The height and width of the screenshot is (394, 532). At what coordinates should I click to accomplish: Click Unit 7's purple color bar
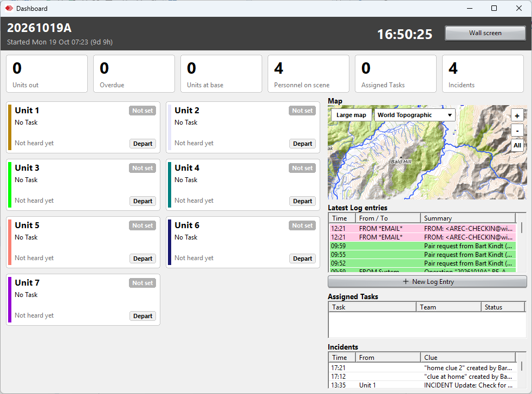click(x=10, y=300)
